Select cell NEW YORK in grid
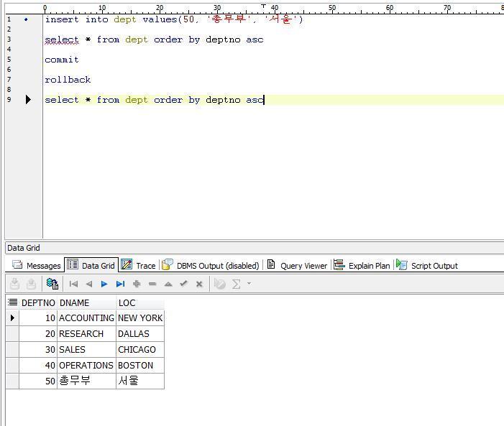This screenshot has width=504, height=426. tap(140, 318)
